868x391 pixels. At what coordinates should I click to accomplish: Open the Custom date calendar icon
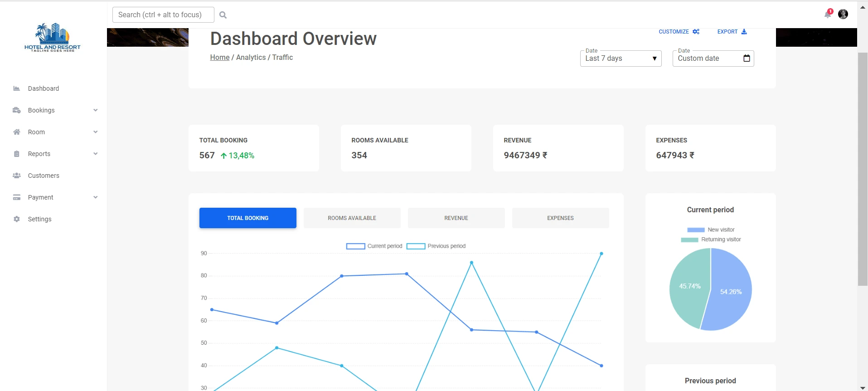[747, 58]
